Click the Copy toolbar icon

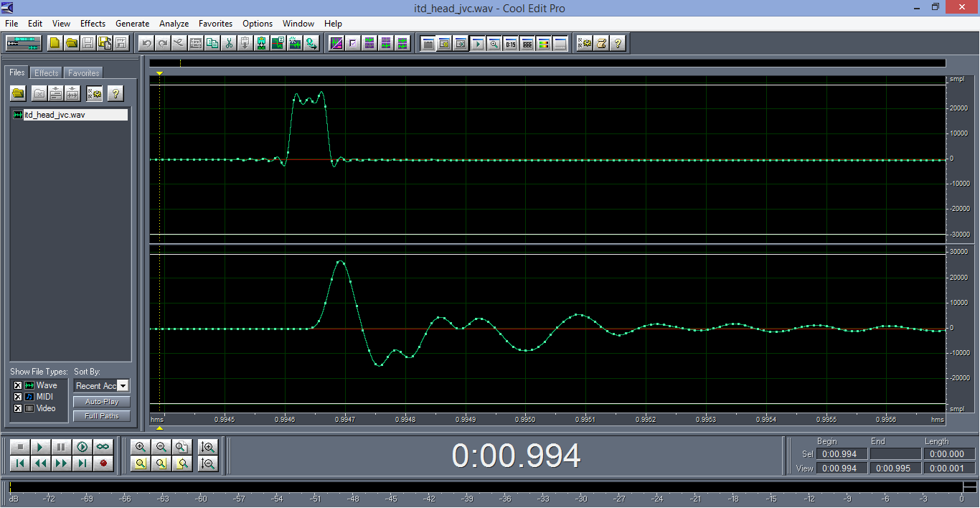(x=212, y=43)
